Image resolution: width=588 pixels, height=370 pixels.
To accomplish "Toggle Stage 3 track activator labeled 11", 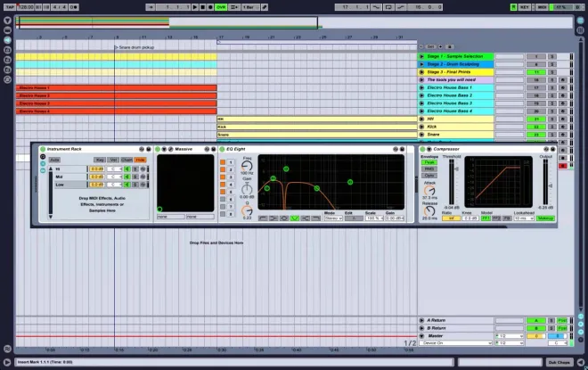I will click(x=536, y=72).
